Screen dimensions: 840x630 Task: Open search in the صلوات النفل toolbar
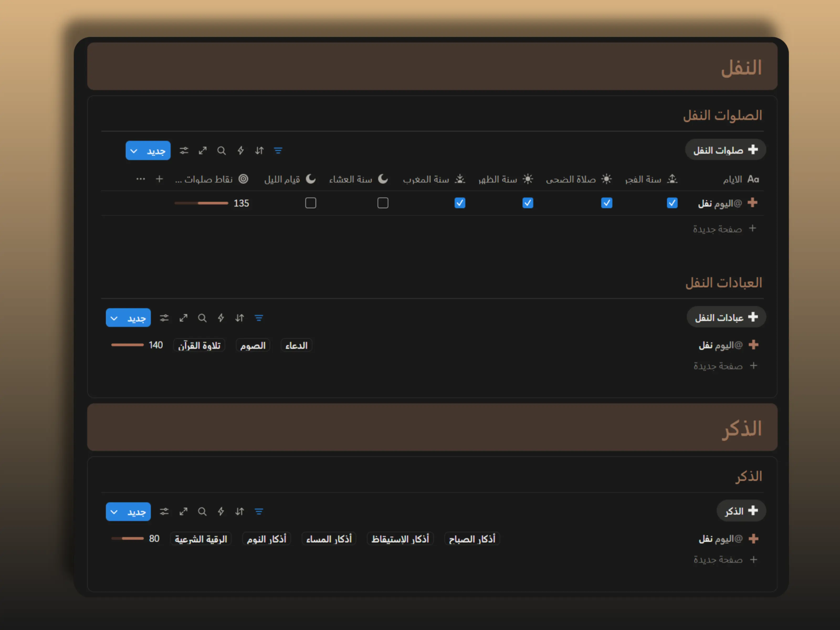(222, 150)
